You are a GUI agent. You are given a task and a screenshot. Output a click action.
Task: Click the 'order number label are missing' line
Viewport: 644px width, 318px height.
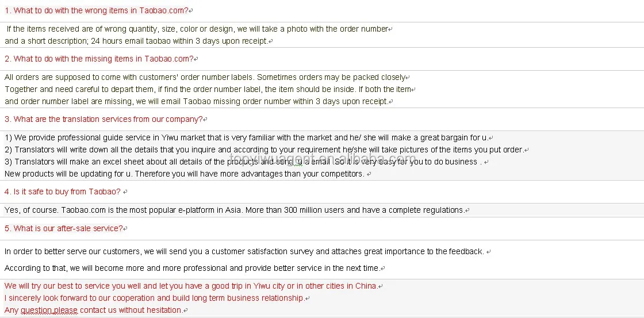[196, 101]
